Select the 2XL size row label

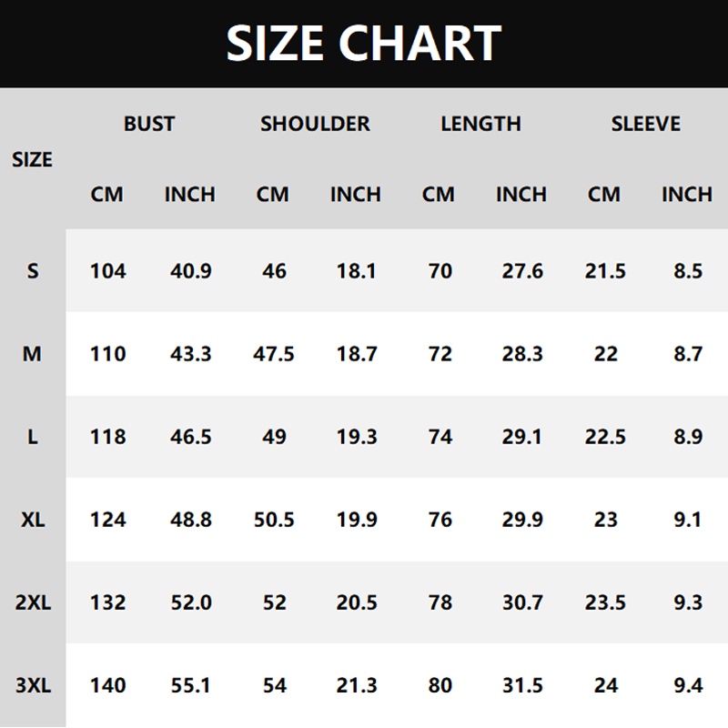(x=33, y=602)
